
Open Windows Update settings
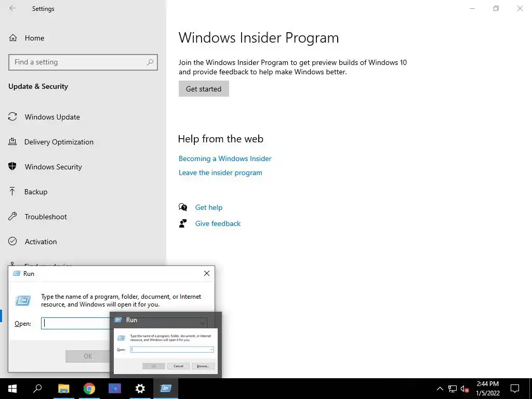coord(52,117)
